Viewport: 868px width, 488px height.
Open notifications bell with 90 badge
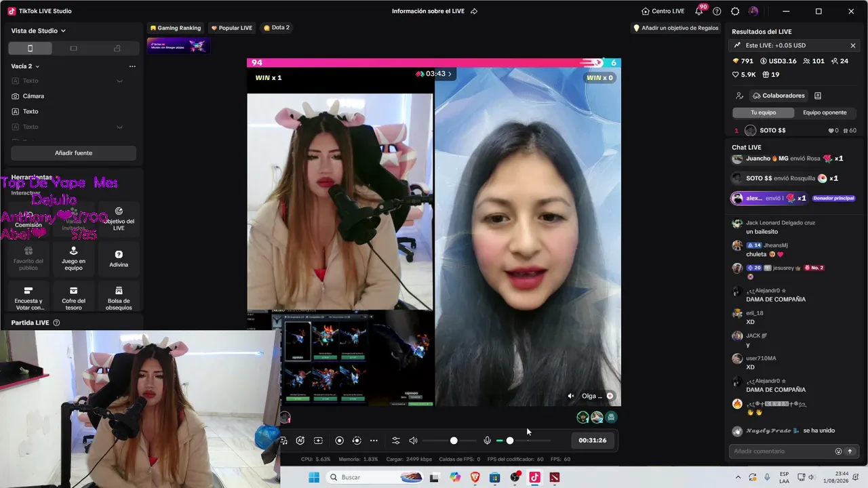click(x=699, y=11)
